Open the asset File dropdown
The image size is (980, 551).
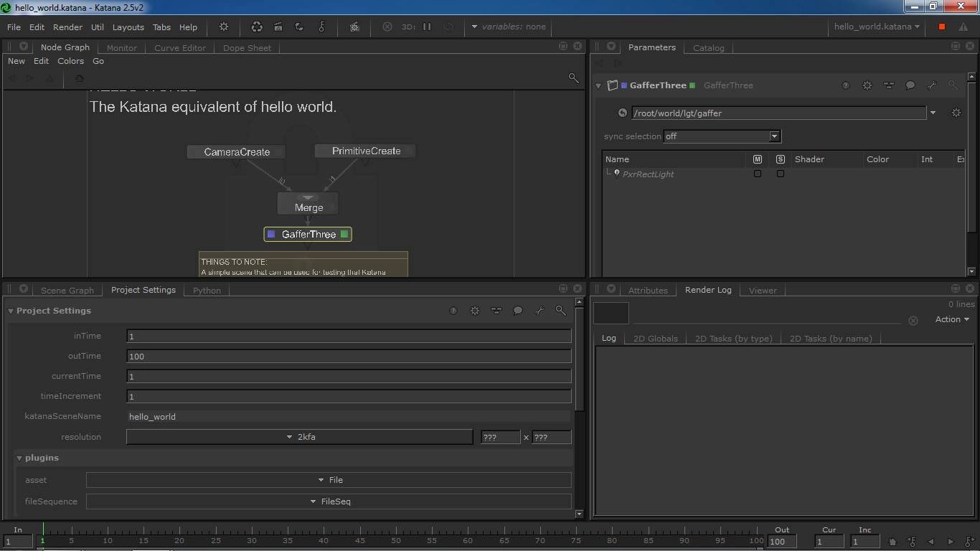click(329, 480)
